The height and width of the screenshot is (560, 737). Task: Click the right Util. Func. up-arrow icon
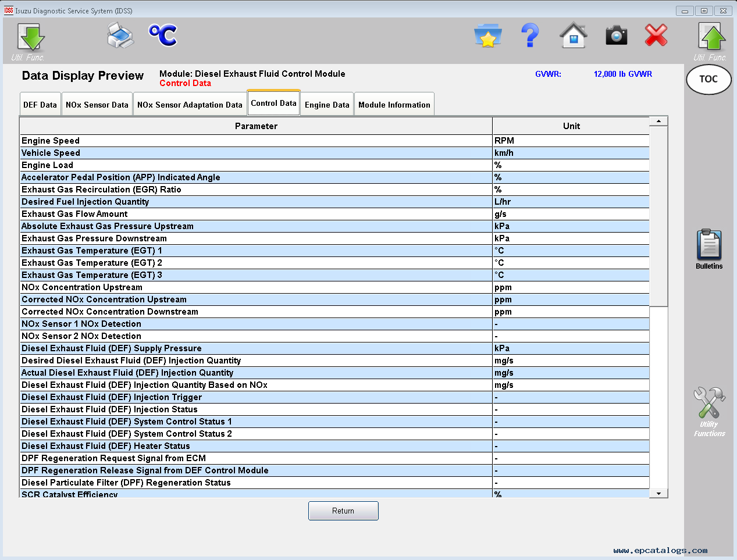tap(711, 37)
